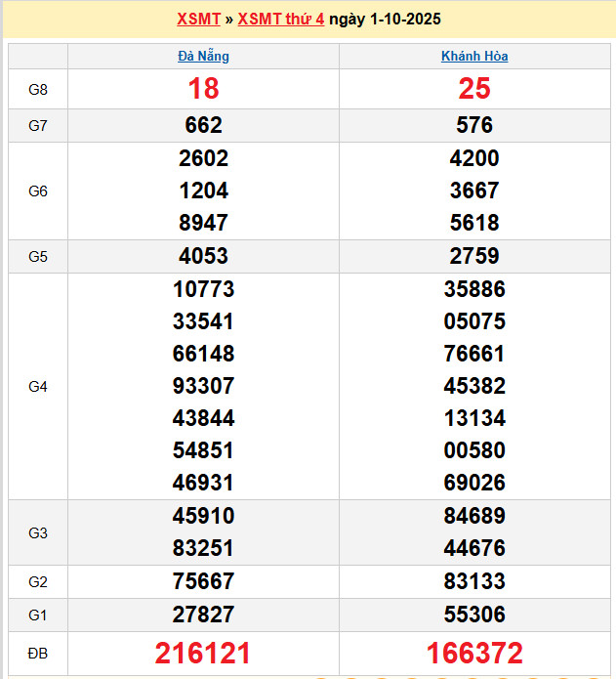
Task: Click the G1 number 55306
Action: pyautogui.click(x=474, y=615)
